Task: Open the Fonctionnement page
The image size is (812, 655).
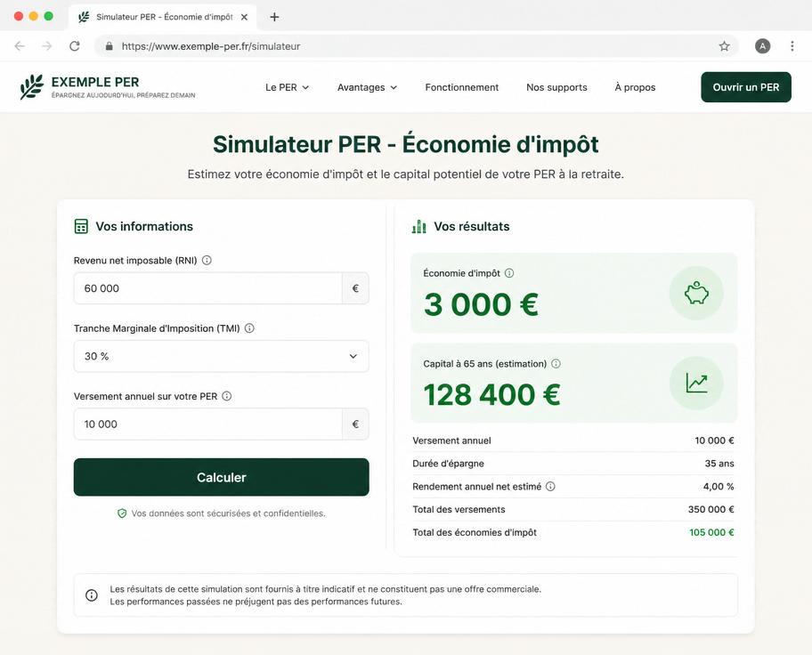Action: (462, 87)
